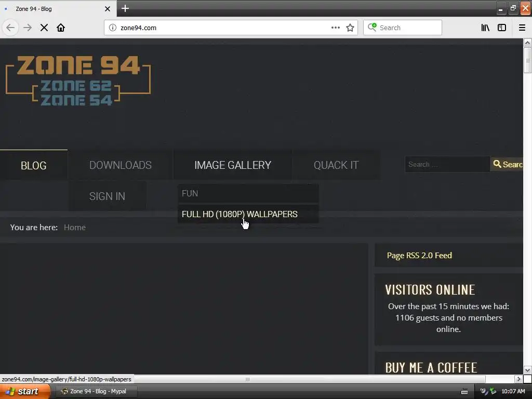
Task: Click the horizontal scrollbar thumb
Action: point(247,379)
